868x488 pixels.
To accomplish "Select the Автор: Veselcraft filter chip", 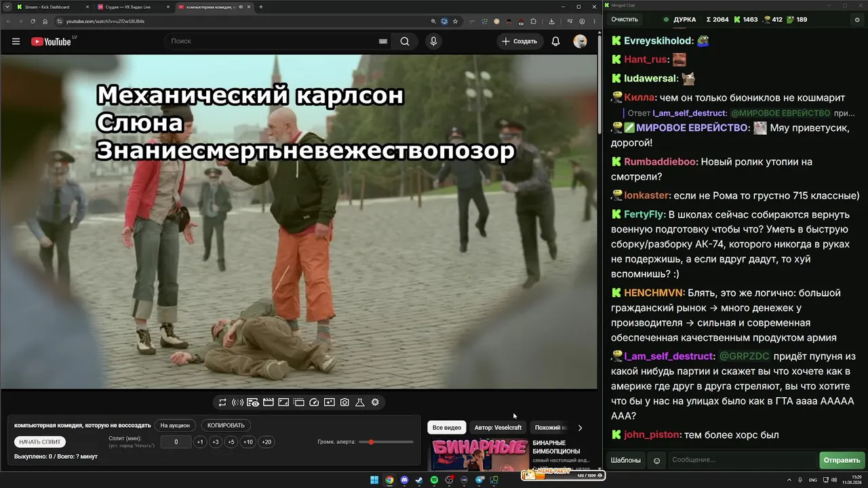I will pyautogui.click(x=498, y=428).
